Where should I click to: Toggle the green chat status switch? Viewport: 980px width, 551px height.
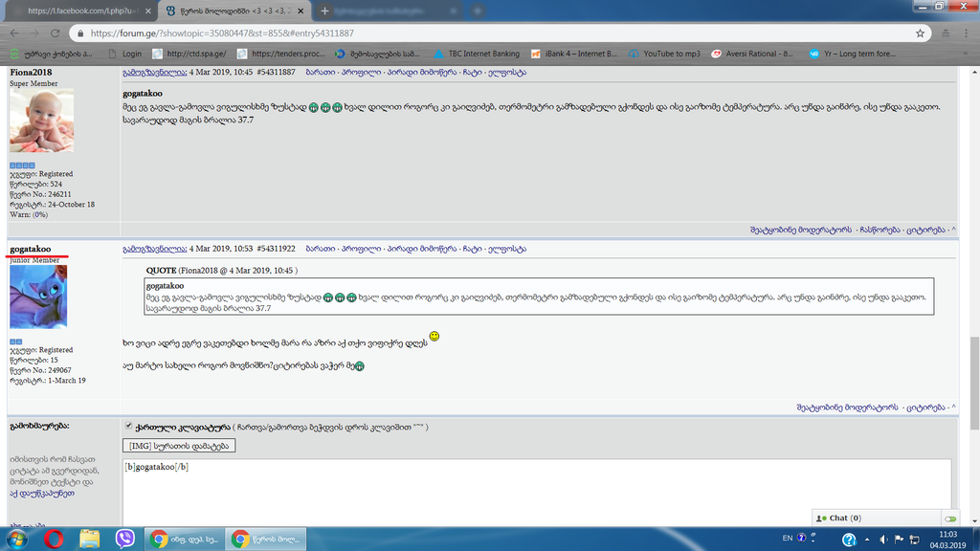pos(950,518)
